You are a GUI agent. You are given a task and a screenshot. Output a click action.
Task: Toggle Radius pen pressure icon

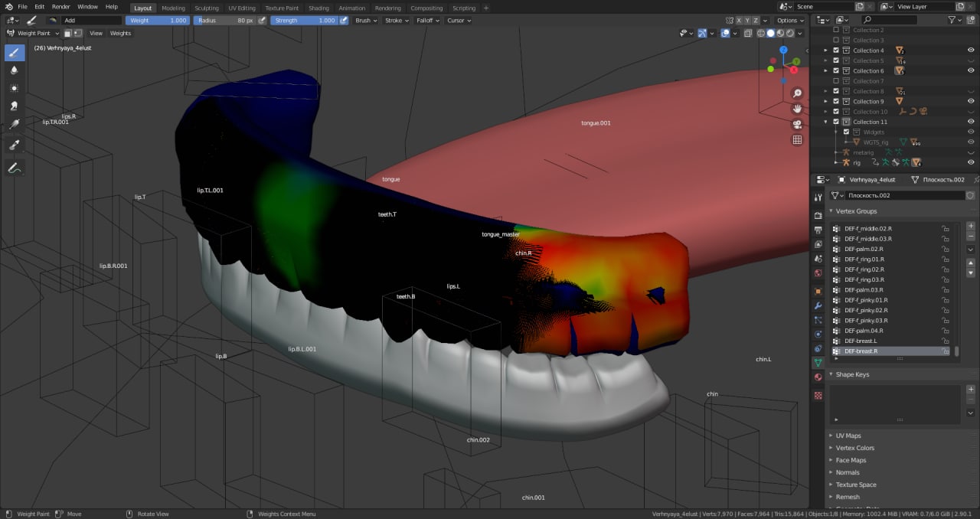pos(263,21)
